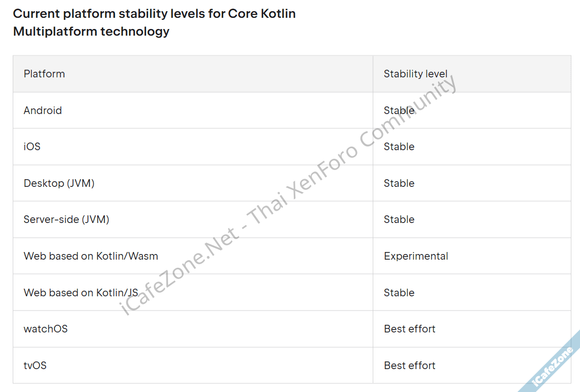Click Best effort in the tvOS row
Image resolution: width=580 pixels, height=392 pixels.
409,366
